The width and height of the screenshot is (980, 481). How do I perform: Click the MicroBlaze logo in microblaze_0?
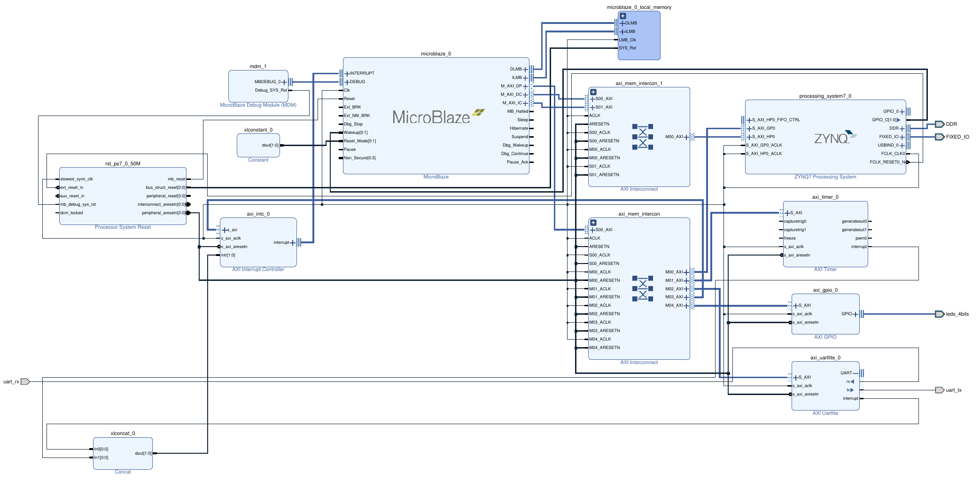438,117
